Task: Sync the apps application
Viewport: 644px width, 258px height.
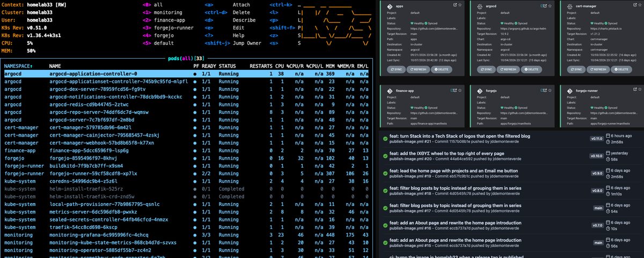Action: (396, 69)
